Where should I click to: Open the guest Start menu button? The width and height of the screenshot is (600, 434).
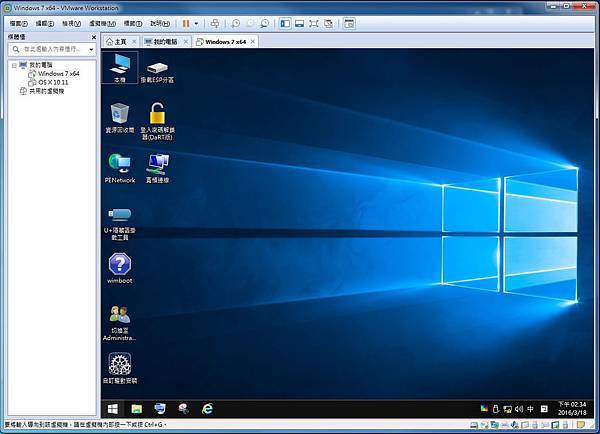(112, 409)
